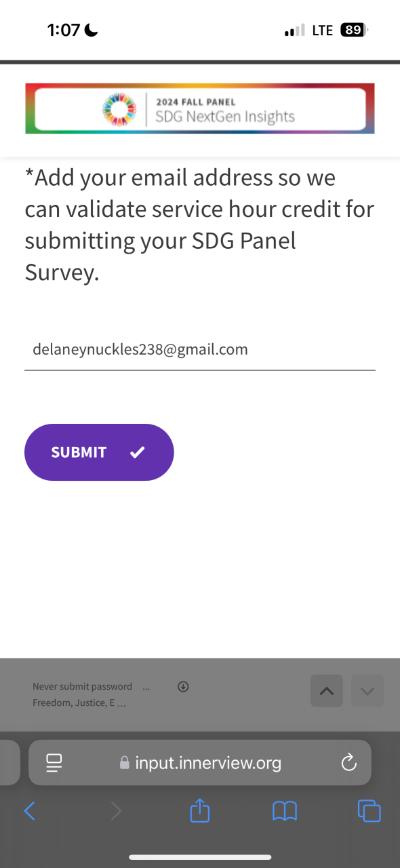This screenshot has height=868, width=400.
Task: Tap the battery indicator in status bar
Action: click(x=354, y=30)
